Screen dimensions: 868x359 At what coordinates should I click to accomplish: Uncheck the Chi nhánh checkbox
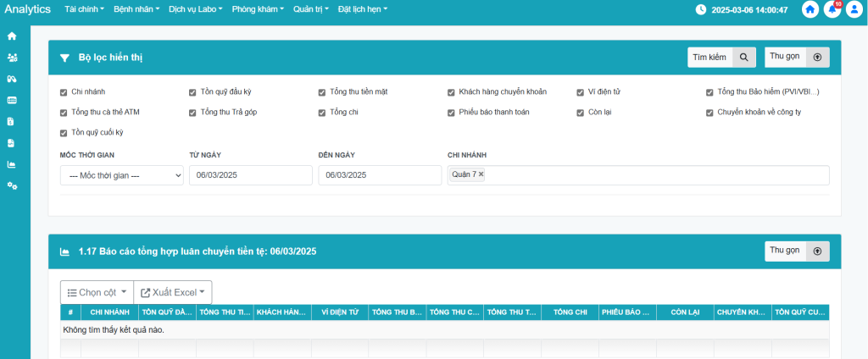tap(64, 91)
